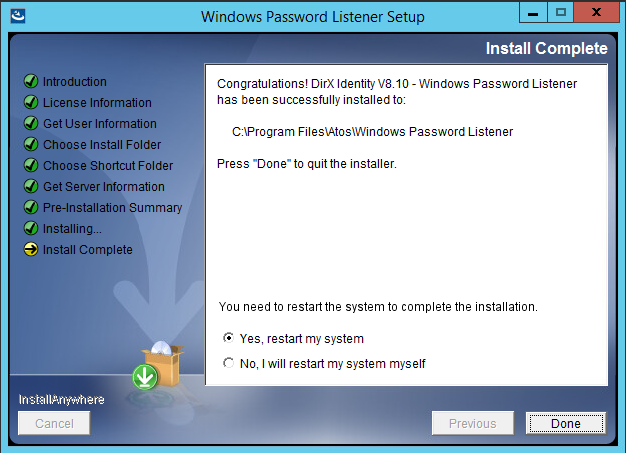The image size is (626, 453).
Task: Click the Get Server Information step label
Action: pyautogui.click(x=103, y=187)
